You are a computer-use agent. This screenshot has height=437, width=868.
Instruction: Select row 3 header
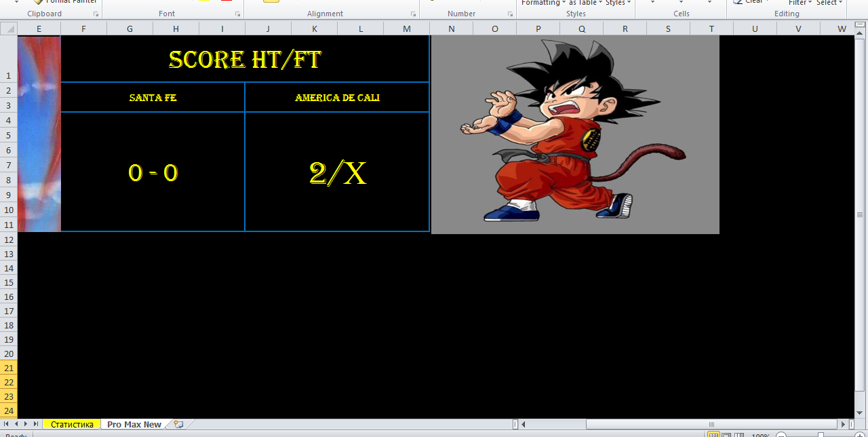pyautogui.click(x=9, y=105)
